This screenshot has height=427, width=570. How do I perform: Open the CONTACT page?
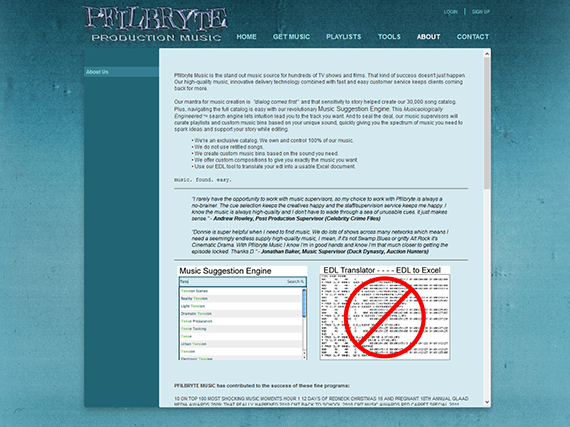[473, 37]
